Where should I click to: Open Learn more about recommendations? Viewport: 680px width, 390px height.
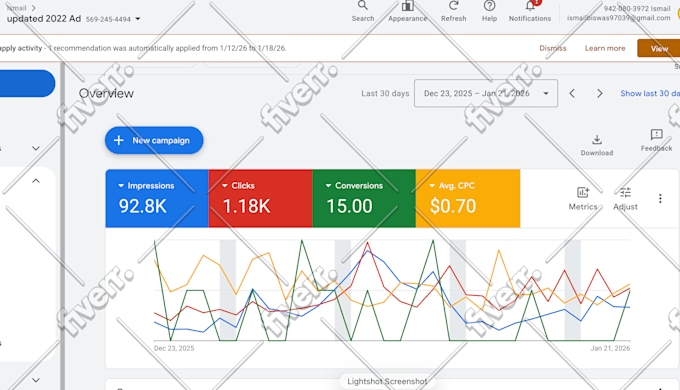click(605, 48)
